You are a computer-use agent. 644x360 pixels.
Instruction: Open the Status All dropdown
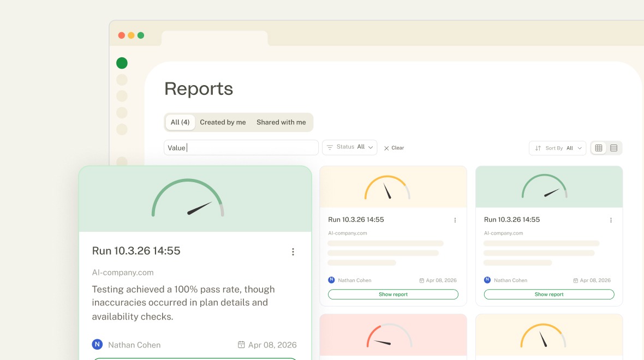[349, 147]
